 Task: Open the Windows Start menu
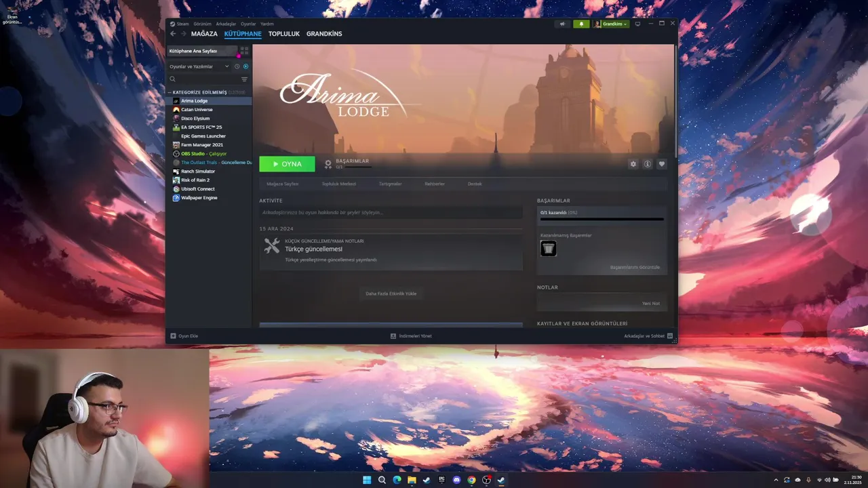tap(367, 480)
